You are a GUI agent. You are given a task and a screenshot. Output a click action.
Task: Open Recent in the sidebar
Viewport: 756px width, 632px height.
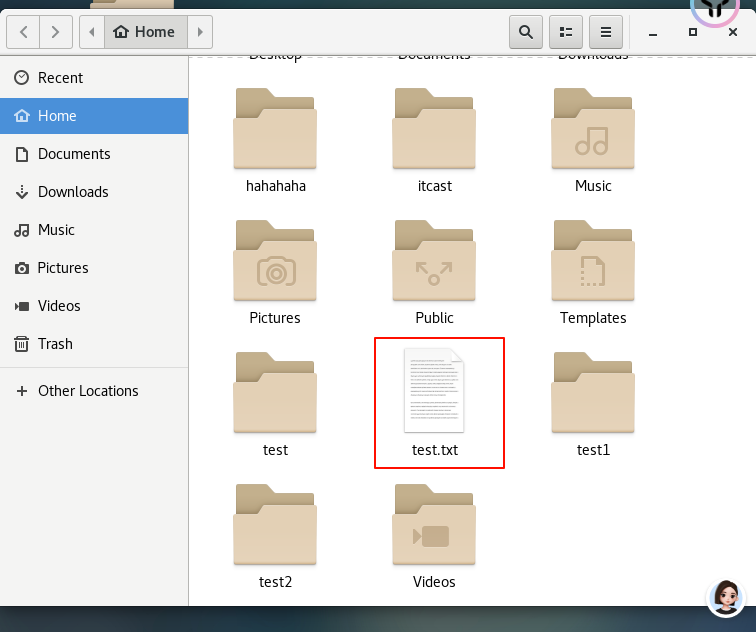(x=94, y=78)
